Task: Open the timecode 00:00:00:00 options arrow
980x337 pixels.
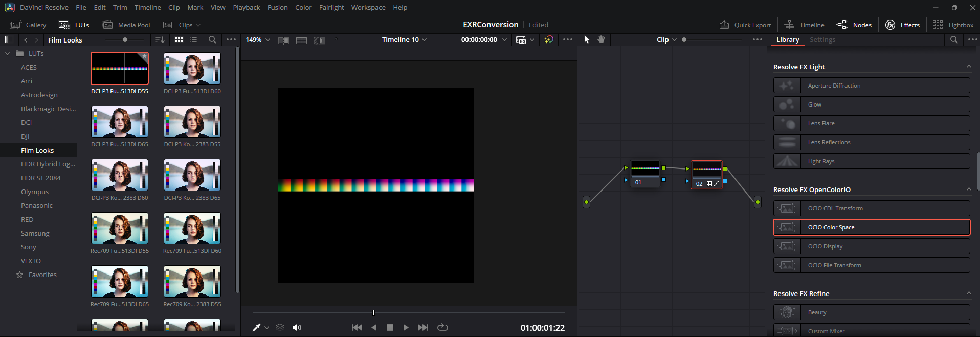Action: click(x=505, y=39)
